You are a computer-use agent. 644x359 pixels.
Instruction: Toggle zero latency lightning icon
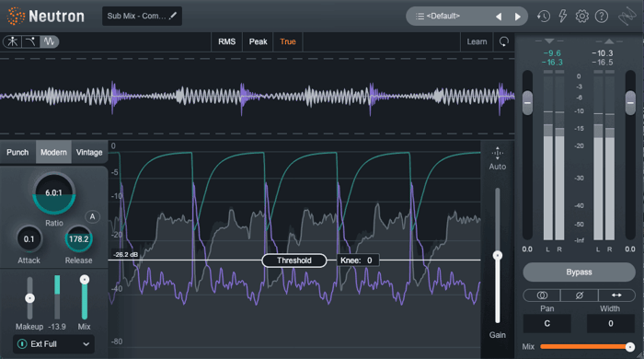click(563, 16)
